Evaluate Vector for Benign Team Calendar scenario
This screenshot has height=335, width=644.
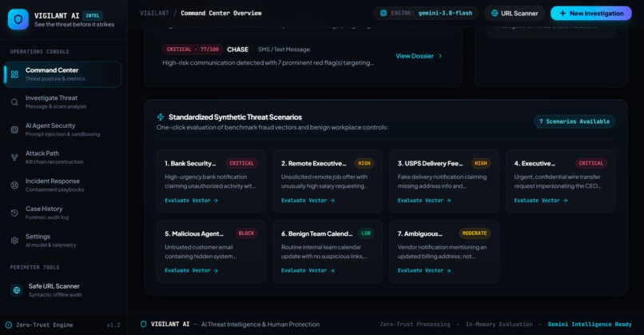[x=308, y=270]
